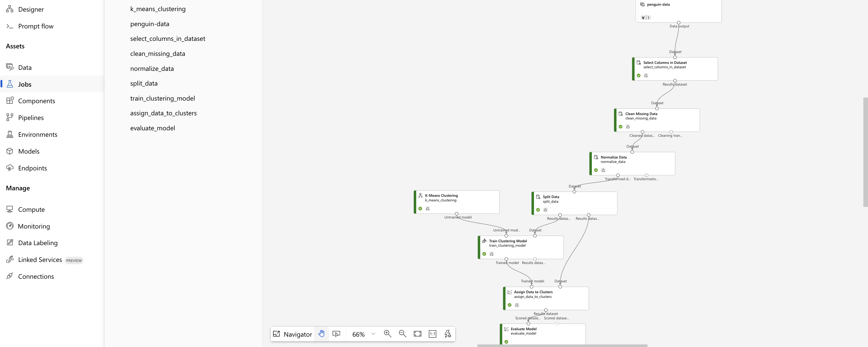Screen dimensions: 868x347
Task: Click the zoom in magnifier
Action: (387, 334)
